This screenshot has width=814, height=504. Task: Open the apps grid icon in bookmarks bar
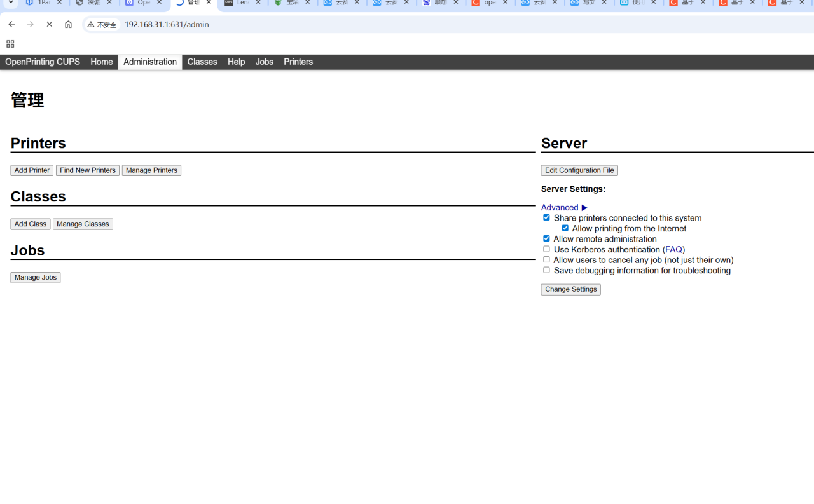(x=10, y=44)
